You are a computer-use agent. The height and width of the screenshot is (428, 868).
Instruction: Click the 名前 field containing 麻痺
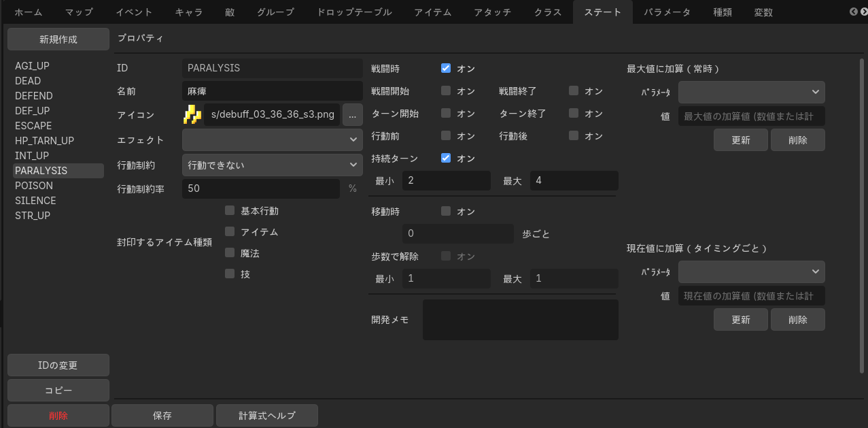coord(273,91)
